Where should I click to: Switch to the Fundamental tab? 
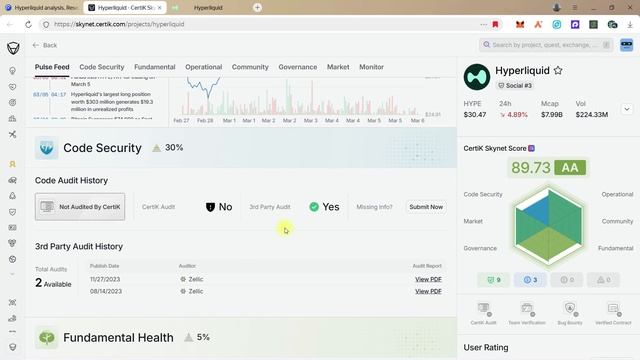(155, 67)
